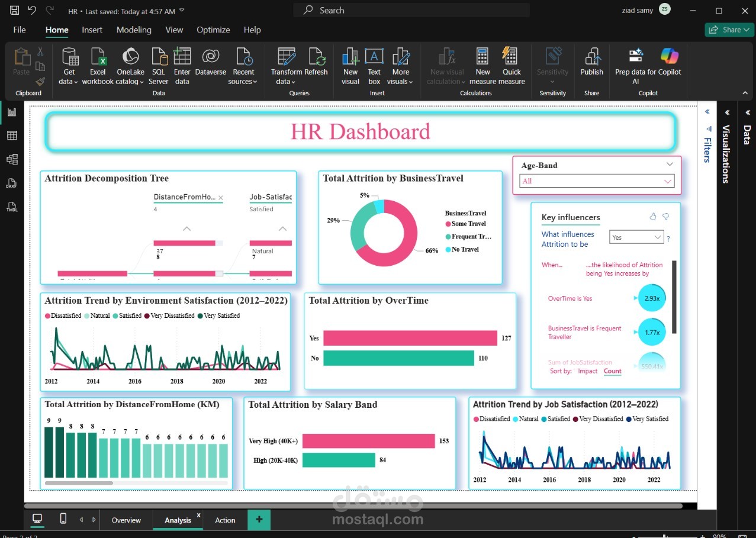Screen dimensions: 756x538
Task: Open the Modeling ribbon tab
Action: pyautogui.click(x=134, y=30)
